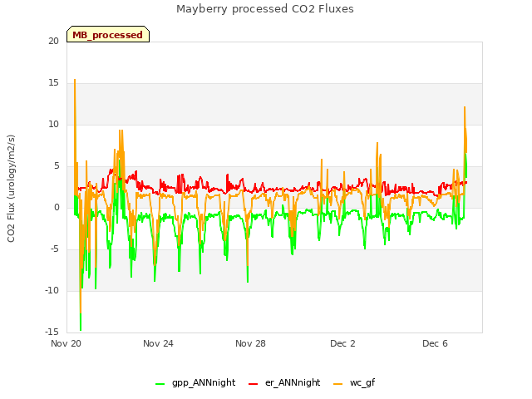
Task: Click the orange wc_gf legend line marker
Action: pyautogui.click(x=338, y=384)
